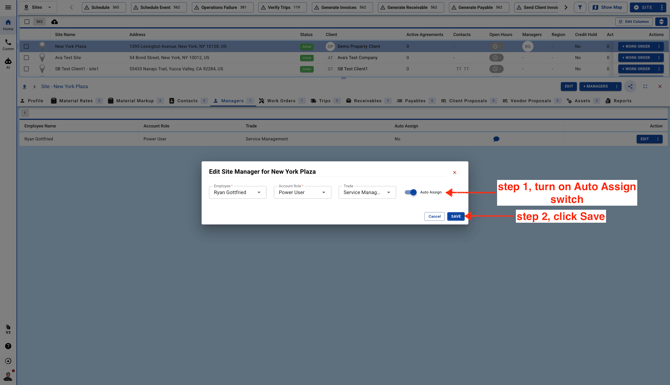Open the AI assistant icon

pyautogui.click(x=8, y=63)
